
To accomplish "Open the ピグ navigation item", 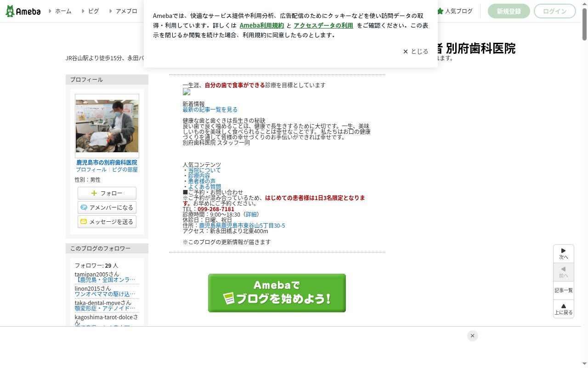I will 93,11.
